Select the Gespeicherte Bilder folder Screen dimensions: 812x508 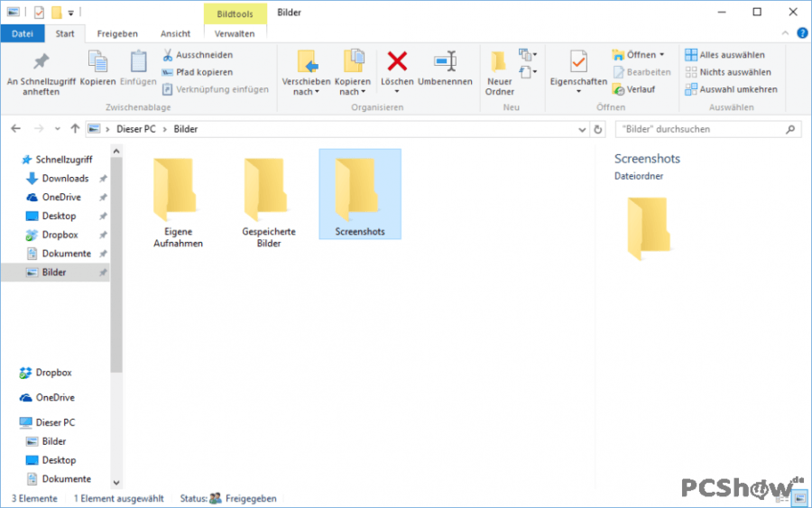[269, 202]
